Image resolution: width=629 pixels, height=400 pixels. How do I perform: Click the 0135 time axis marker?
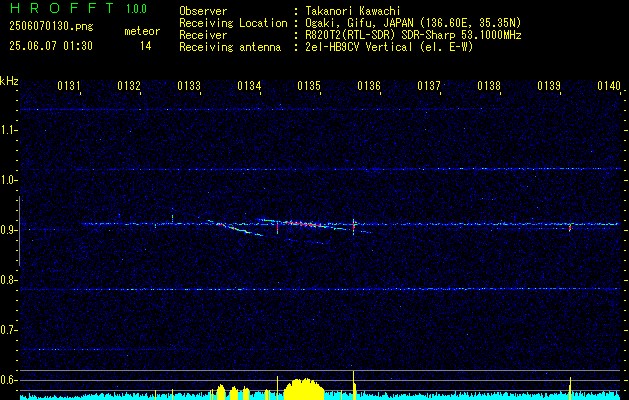(308, 85)
